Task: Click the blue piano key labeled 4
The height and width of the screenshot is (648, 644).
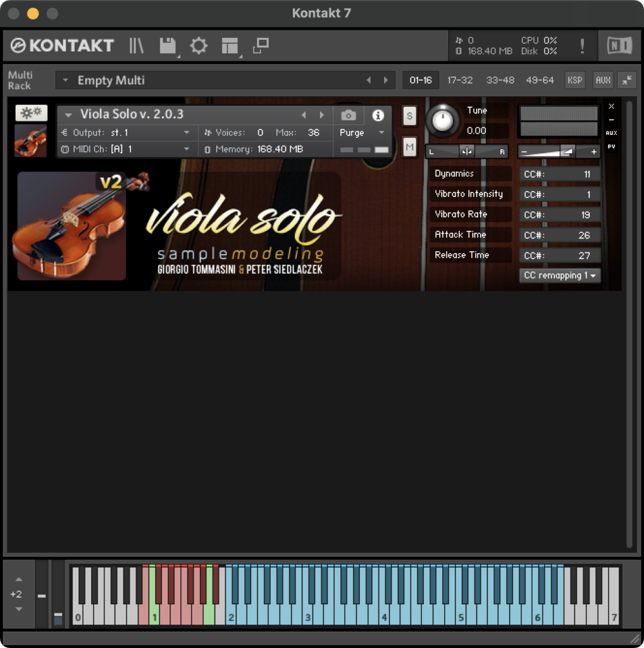Action: coord(384,616)
